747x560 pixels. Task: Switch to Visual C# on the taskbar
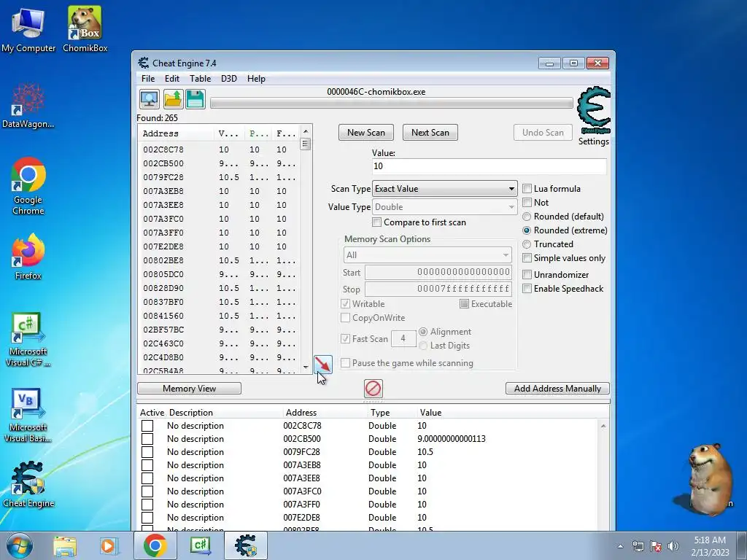[200, 545]
